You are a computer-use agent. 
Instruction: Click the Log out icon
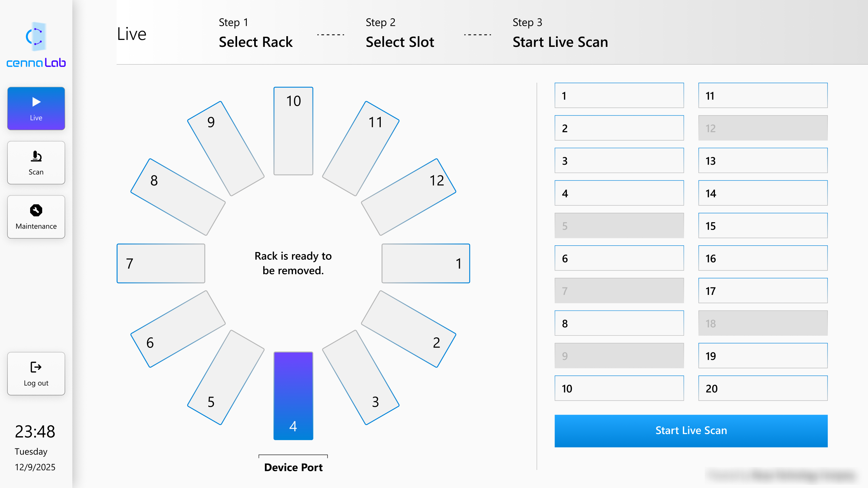36,367
